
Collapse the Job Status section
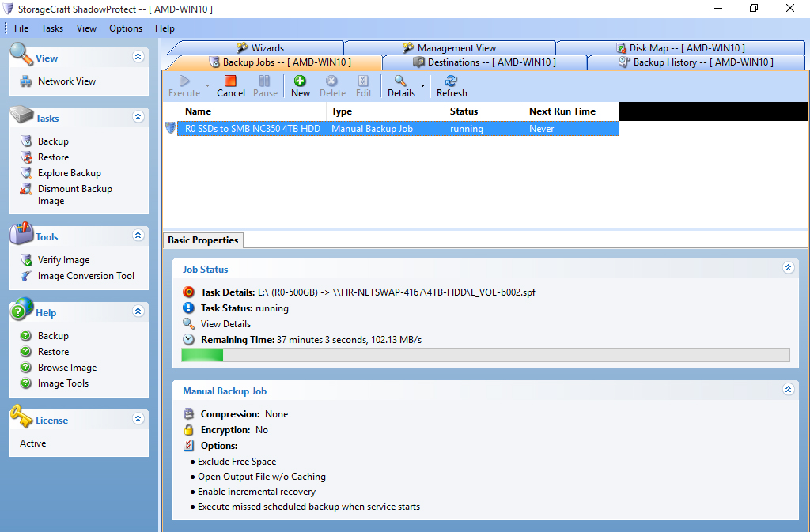click(788, 267)
